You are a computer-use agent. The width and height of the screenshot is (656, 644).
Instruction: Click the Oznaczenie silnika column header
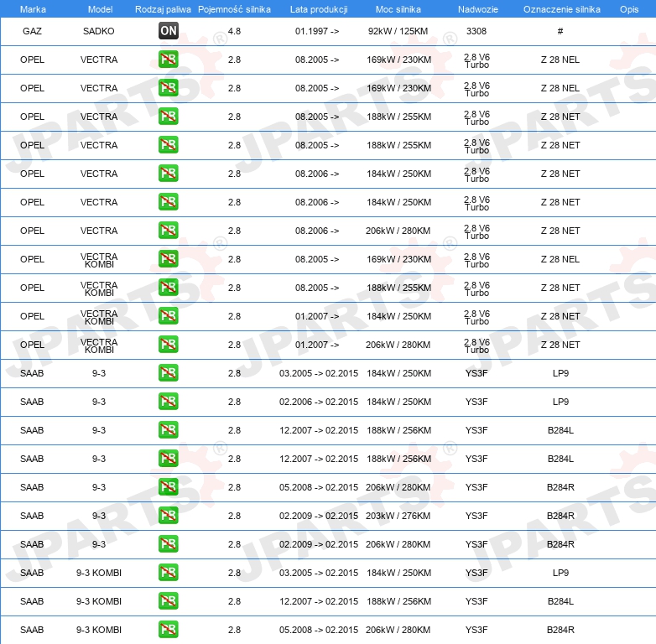[561, 9]
